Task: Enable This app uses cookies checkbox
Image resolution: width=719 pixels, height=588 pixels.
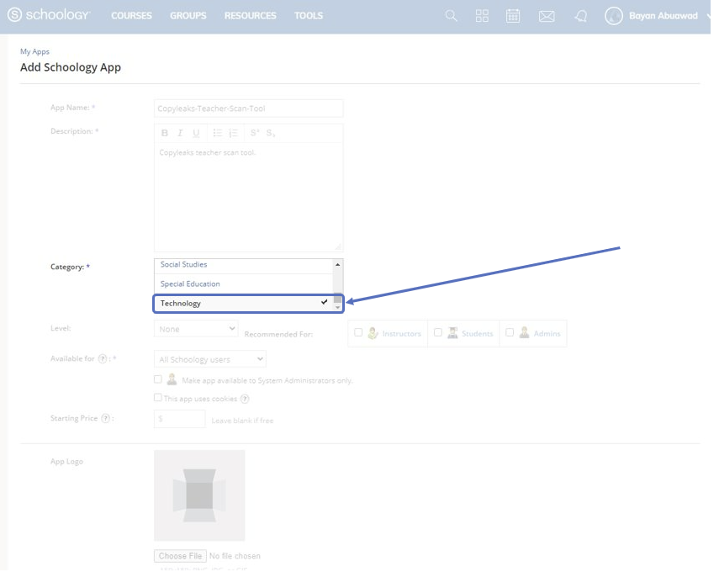Action: (158, 397)
